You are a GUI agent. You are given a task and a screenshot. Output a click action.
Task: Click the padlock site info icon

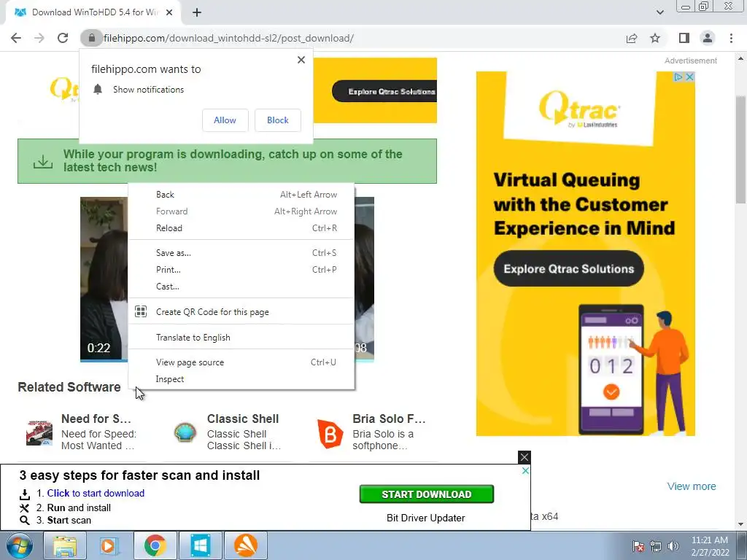click(x=91, y=38)
